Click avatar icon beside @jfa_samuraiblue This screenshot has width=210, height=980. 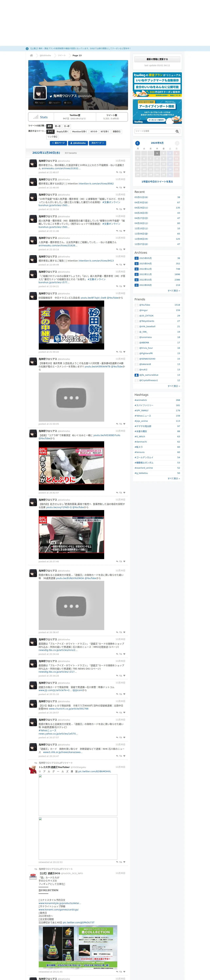pyautogui.click(x=136, y=375)
